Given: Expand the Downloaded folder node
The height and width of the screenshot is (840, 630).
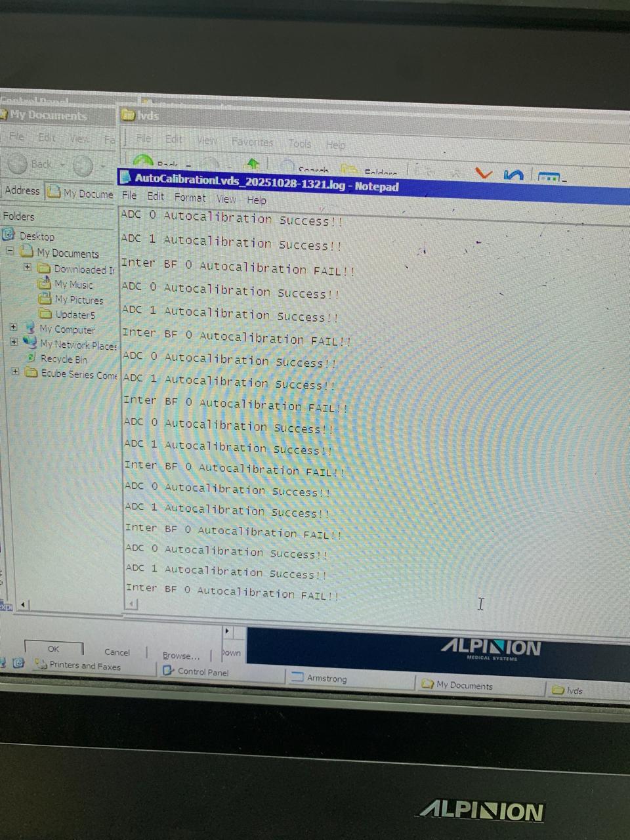Looking at the screenshot, I should pos(28,267).
